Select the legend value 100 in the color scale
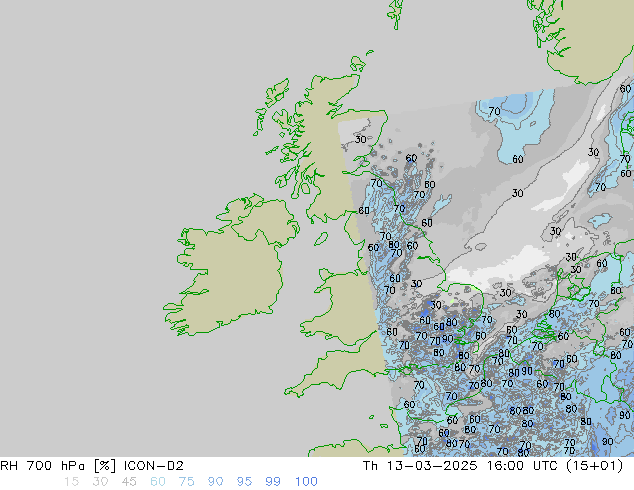Screen dimensions: 634x490 point(306,482)
